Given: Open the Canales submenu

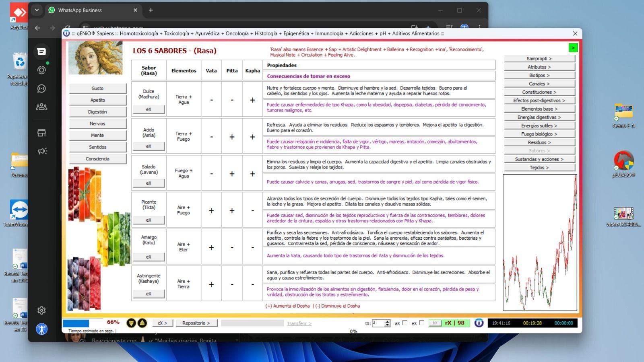Looking at the screenshot, I should point(539,84).
